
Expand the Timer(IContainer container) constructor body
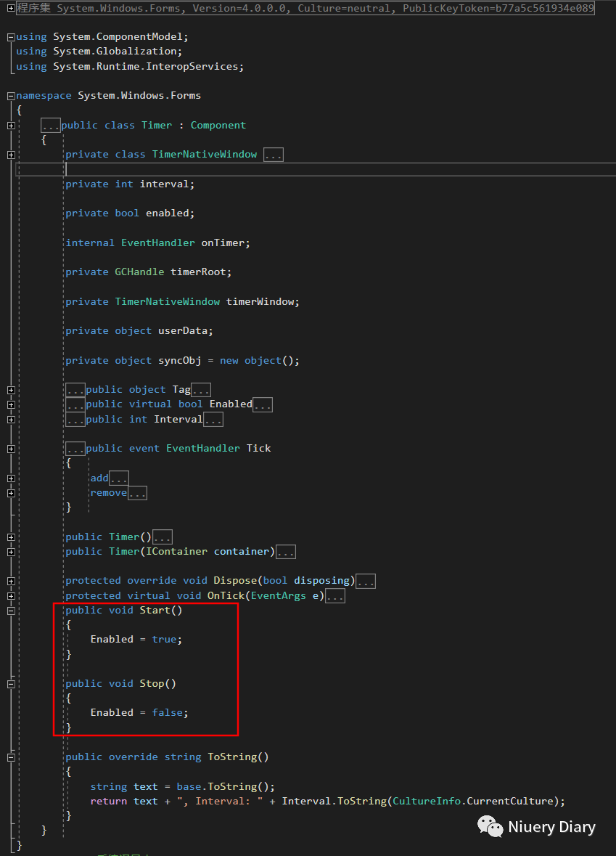click(x=285, y=551)
